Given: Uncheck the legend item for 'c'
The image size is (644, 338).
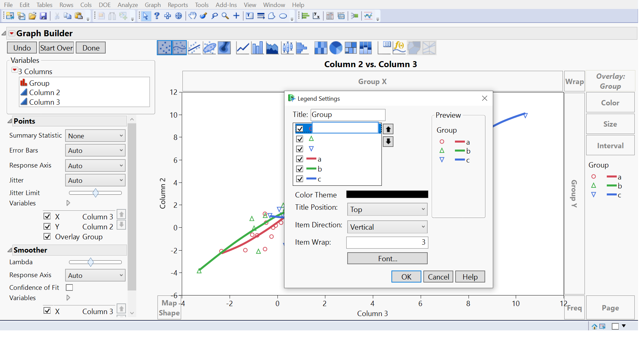Looking at the screenshot, I should (x=299, y=179).
